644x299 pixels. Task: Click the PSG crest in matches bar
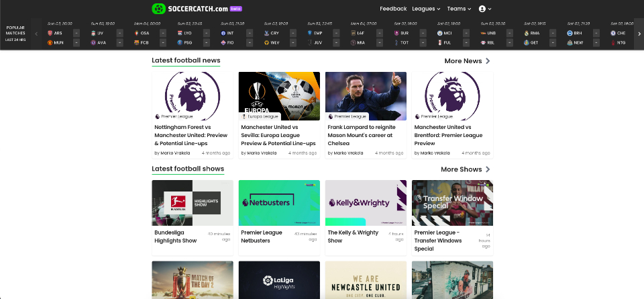pos(180,42)
